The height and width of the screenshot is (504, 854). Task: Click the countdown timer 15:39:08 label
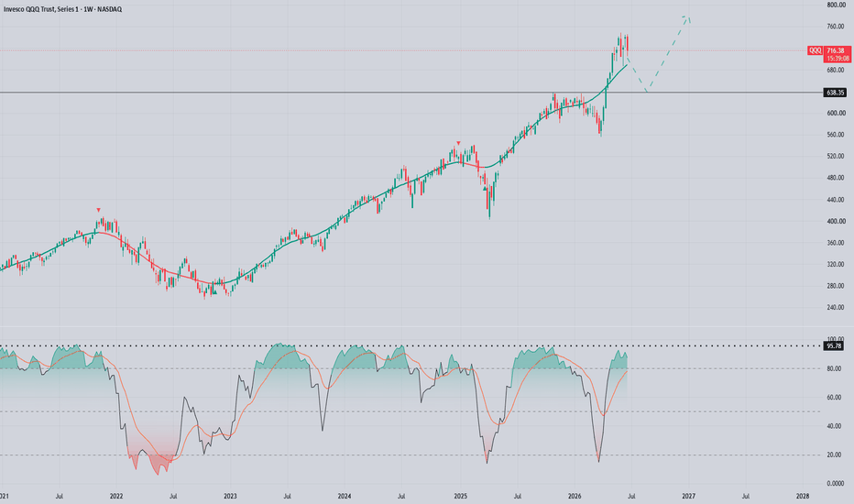(838, 59)
